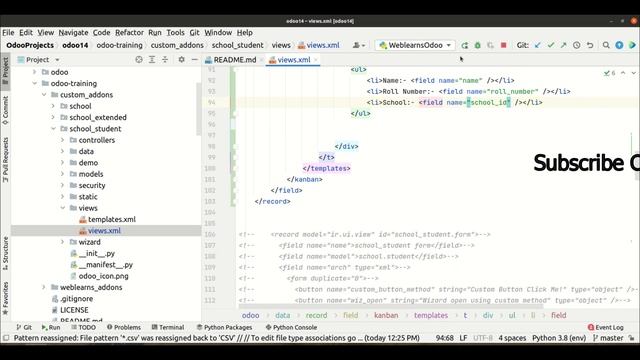Expand the odoo folder

click(35, 72)
